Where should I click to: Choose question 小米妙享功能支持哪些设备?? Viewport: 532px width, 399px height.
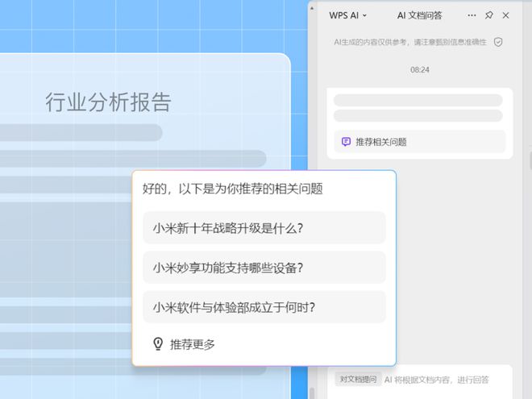[x=264, y=268]
